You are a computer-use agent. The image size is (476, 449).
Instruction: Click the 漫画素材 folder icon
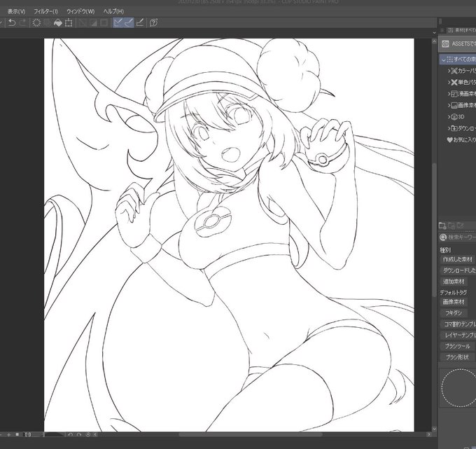(454, 94)
